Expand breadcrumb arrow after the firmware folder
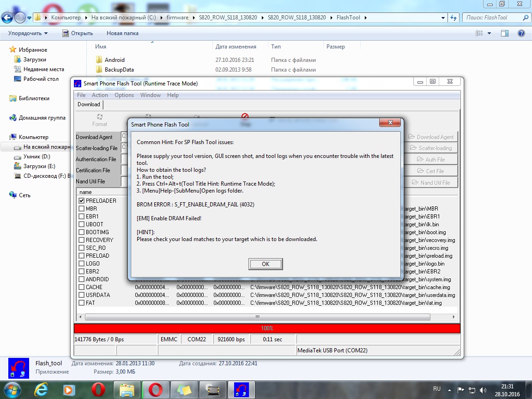532x399 pixels. 193,18
